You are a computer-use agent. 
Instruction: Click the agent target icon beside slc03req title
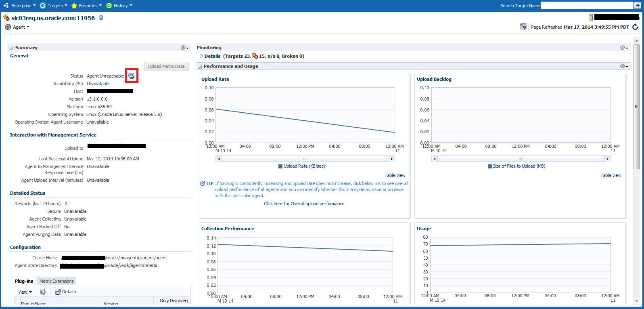coord(6,18)
